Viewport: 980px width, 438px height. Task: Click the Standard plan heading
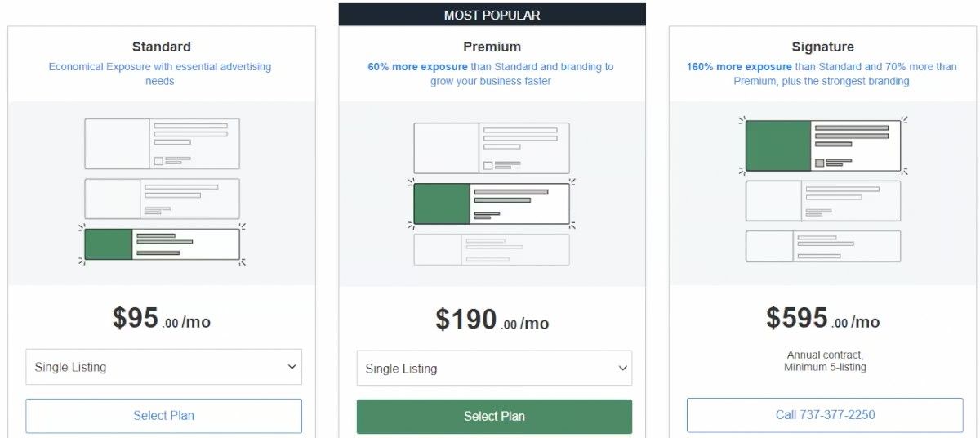coord(162,47)
